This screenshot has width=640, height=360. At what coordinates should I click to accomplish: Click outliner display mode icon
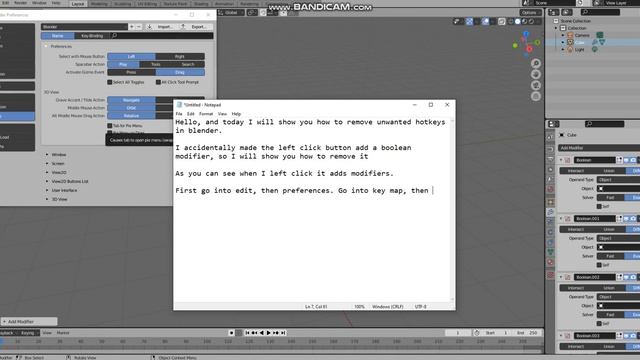[x=567, y=12]
